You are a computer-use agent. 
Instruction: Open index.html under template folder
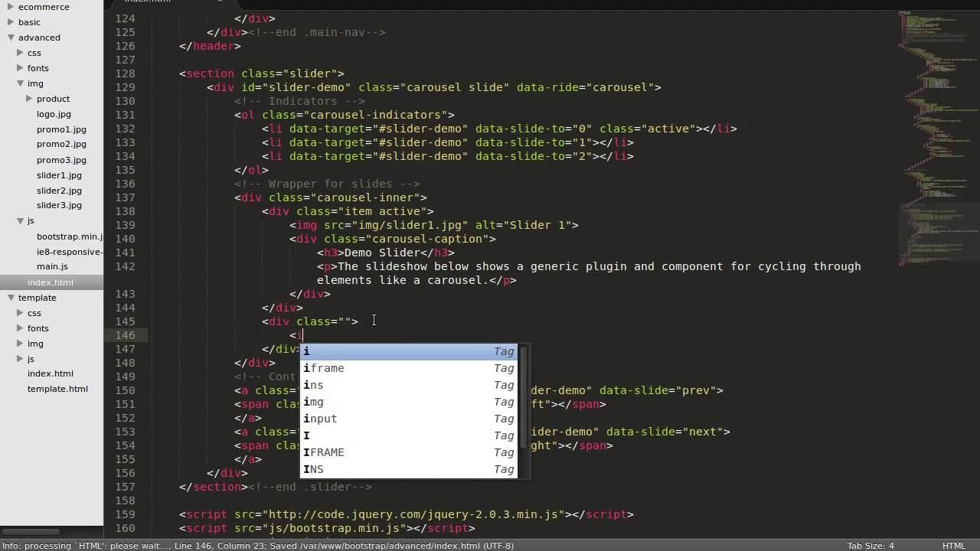(51, 373)
